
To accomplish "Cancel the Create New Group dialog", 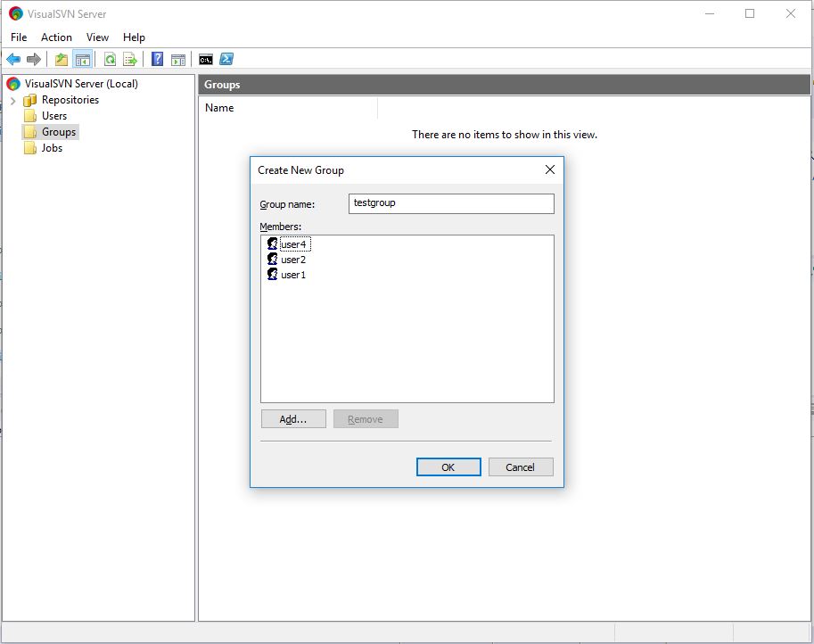I will click(x=521, y=466).
